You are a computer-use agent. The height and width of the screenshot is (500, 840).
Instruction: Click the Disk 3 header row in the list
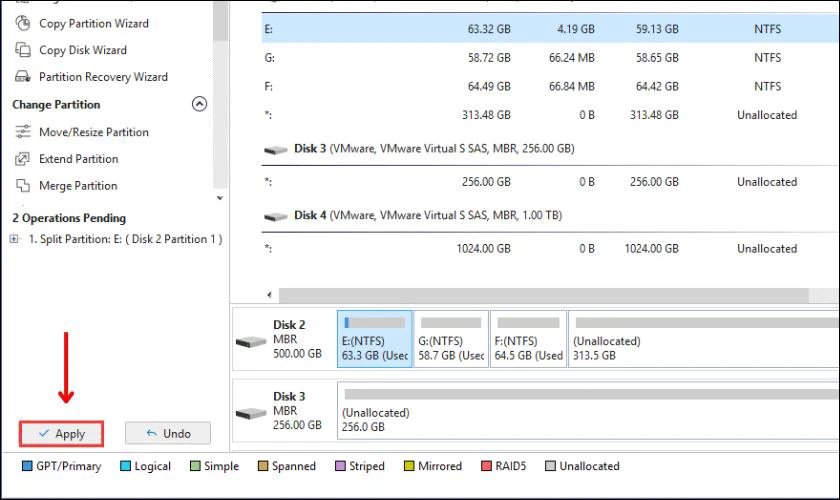(x=550, y=148)
